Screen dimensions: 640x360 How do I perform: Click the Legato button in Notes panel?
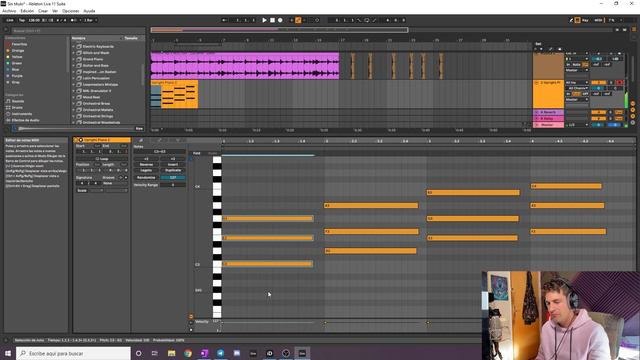point(146,170)
